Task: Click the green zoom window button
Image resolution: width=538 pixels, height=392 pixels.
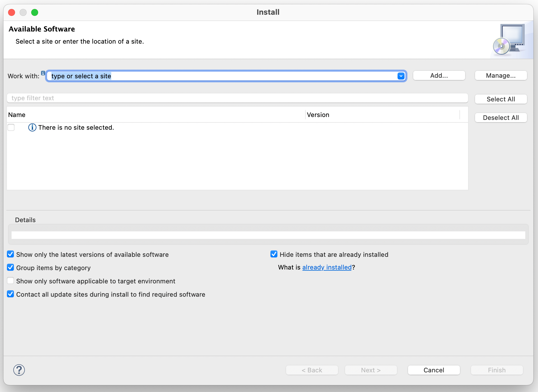Action: (x=35, y=12)
